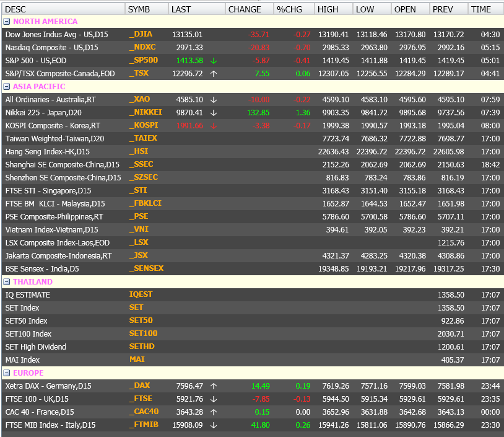
Task: Select the _NDXC symbol
Action: pyautogui.click(x=142, y=47)
